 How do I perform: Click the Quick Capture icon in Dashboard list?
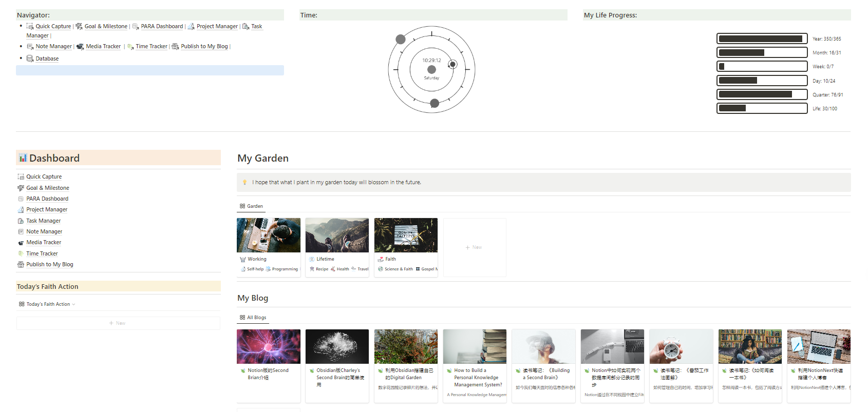21,177
